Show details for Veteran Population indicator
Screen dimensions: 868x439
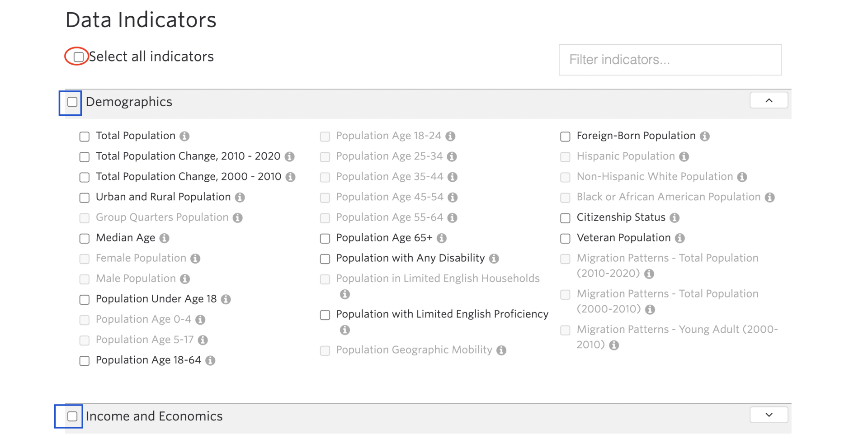(x=680, y=238)
